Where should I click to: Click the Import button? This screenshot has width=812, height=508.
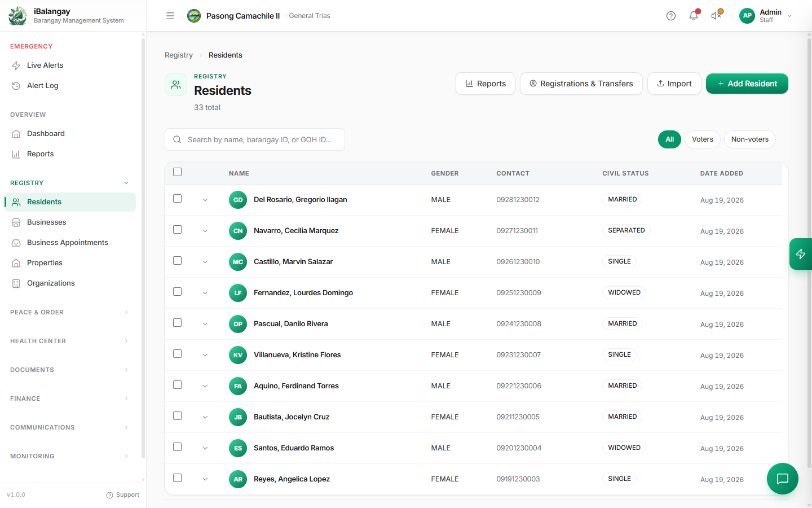pos(674,84)
